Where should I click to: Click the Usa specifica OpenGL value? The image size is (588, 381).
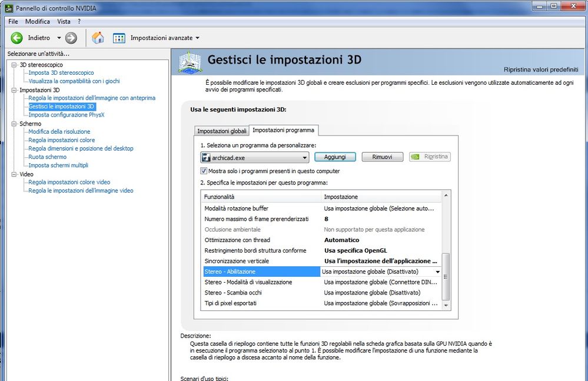[356, 250]
